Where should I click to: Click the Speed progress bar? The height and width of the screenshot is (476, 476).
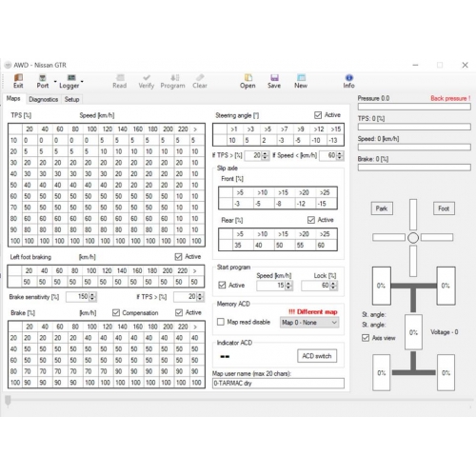click(x=414, y=148)
